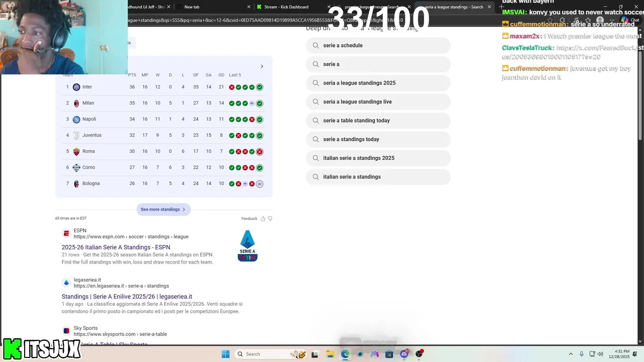
Task: Open Task View on the taskbar
Action: (x=315, y=354)
